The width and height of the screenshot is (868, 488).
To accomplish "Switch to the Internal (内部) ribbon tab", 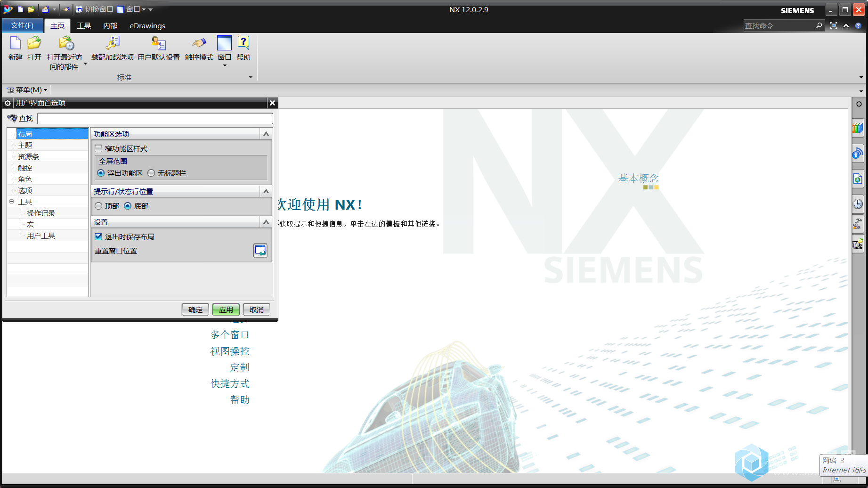I will tap(110, 25).
